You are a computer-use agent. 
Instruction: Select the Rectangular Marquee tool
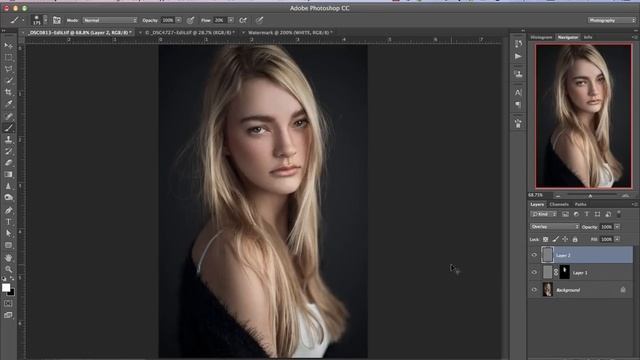[x=8, y=58]
